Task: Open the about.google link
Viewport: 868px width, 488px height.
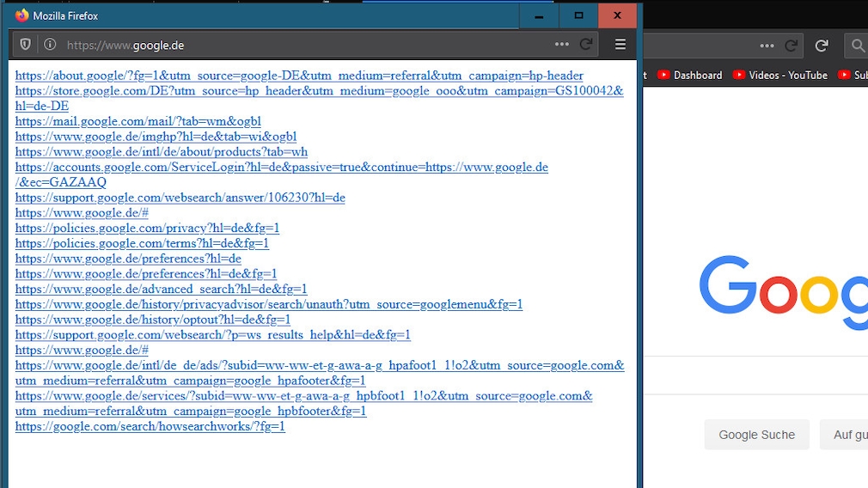Action: tap(299, 76)
